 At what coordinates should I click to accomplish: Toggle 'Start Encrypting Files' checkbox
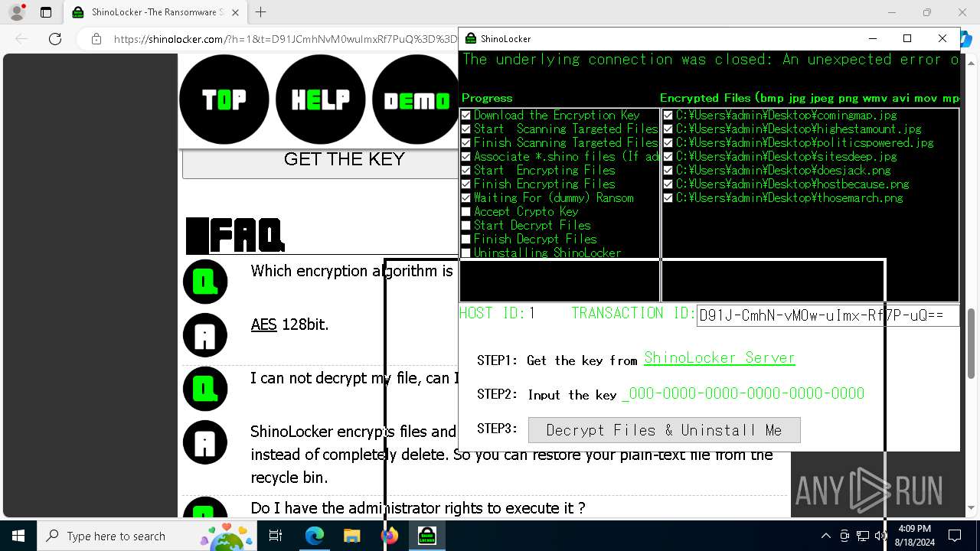pos(465,171)
